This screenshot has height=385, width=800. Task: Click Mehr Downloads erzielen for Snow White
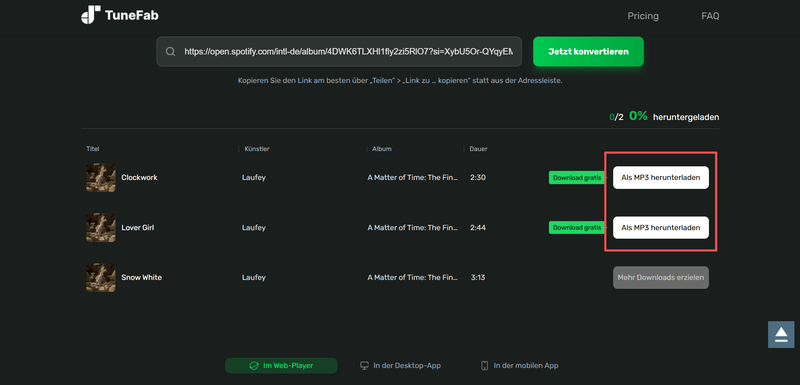click(x=661, y=277)
